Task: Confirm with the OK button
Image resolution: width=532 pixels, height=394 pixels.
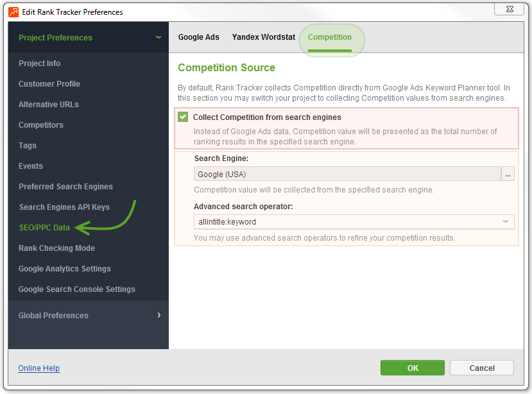Action: coord(413,368)
